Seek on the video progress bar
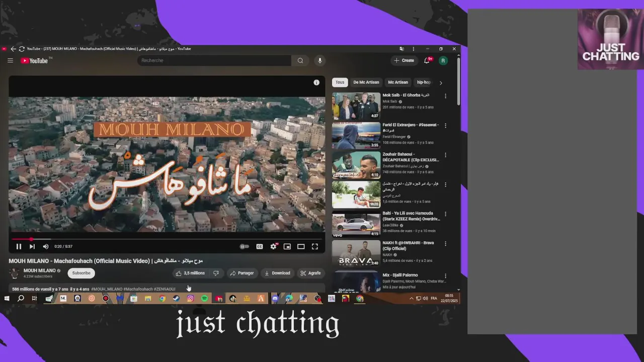Viewport: 644px width, 362px height. pos(167,239)
